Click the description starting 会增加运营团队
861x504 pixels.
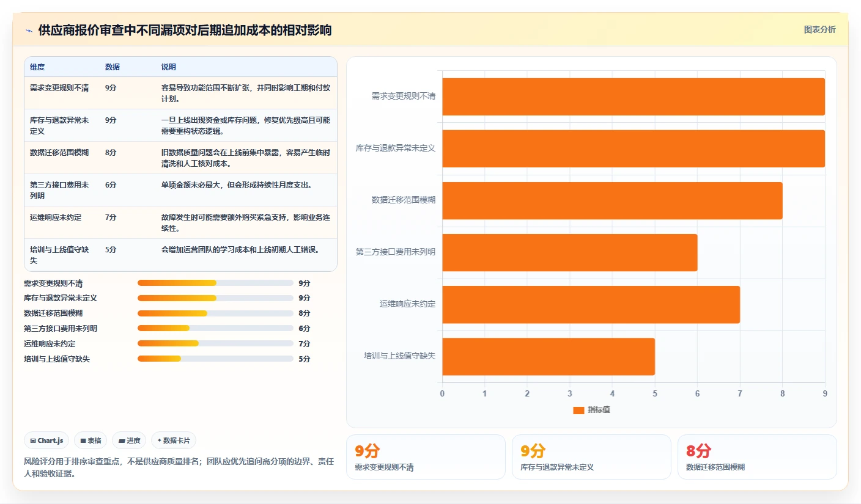[240, 250]
